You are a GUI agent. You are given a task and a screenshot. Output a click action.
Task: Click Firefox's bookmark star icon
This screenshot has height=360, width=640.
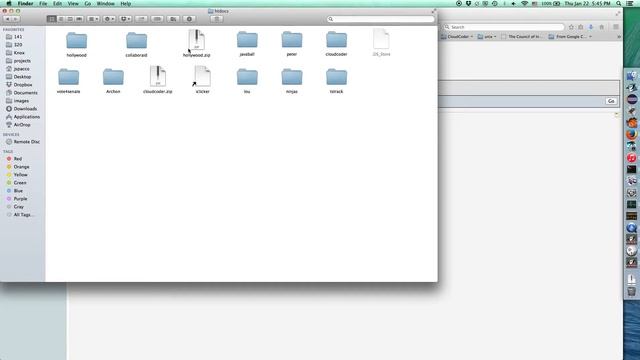[x=571, y=27]
